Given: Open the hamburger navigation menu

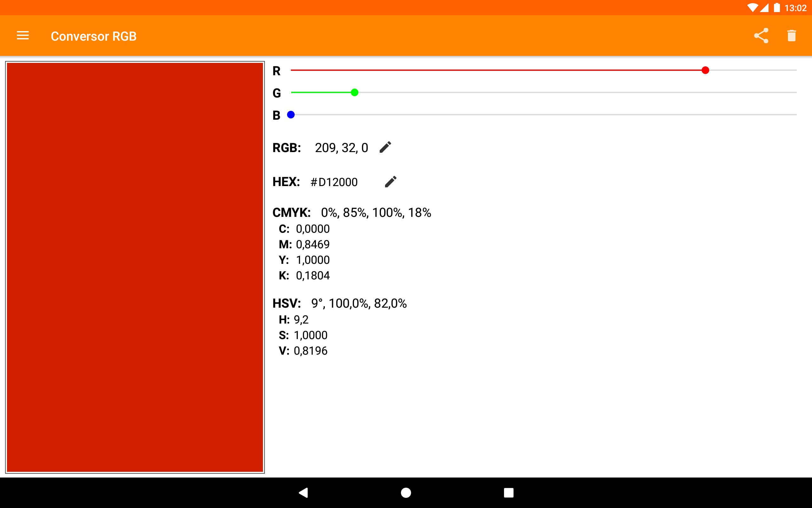Looking at the screenshot, I should tap(23, 36).
